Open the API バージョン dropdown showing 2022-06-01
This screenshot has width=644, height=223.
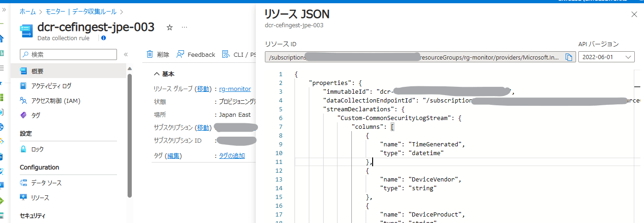coord(606,57)
